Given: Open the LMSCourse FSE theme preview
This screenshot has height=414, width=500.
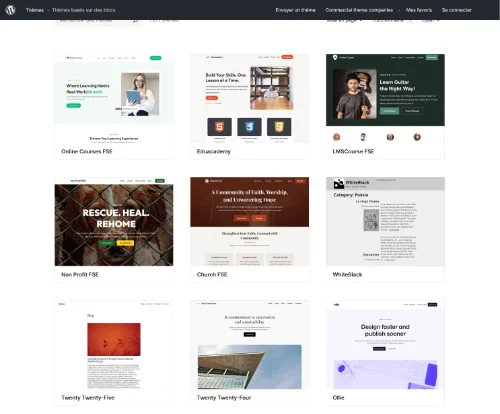Looking at the screenshot, I should click(385, 99).
